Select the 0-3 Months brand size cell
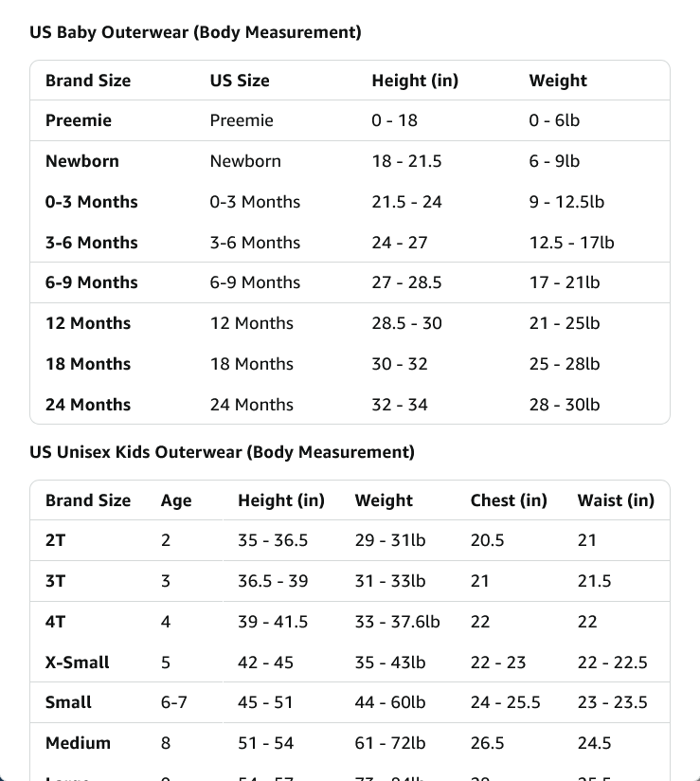 tap(92, 202)
